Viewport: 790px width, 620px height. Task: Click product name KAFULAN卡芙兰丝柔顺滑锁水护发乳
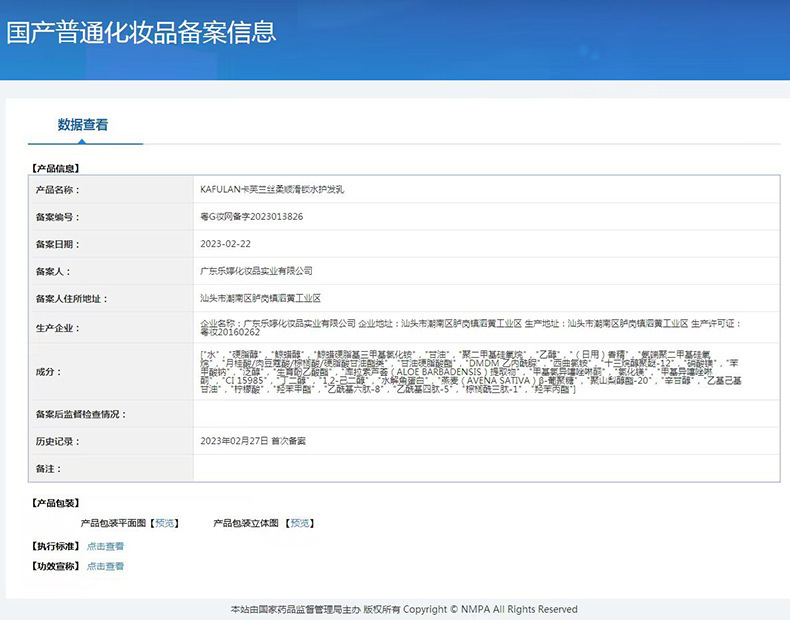272,189
